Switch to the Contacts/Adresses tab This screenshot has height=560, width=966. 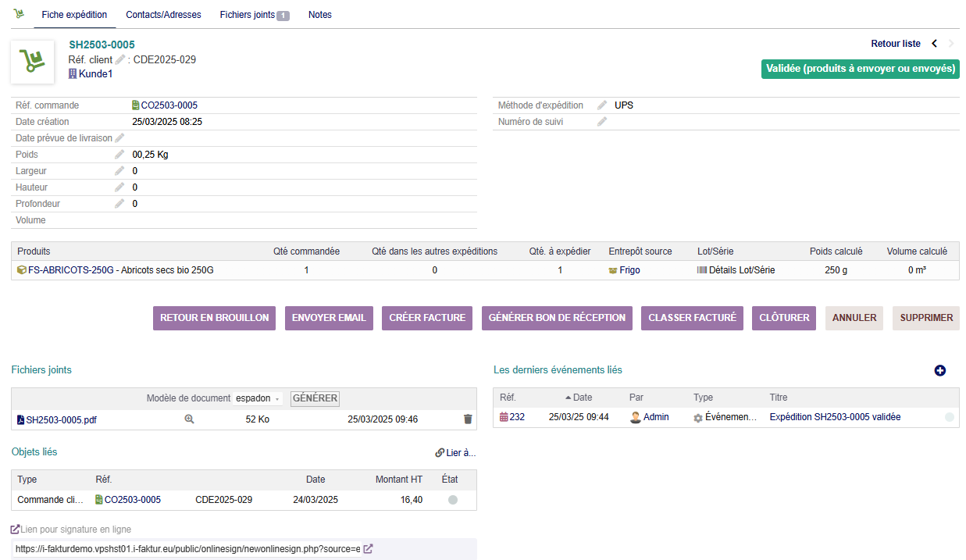tap(163, 15)
